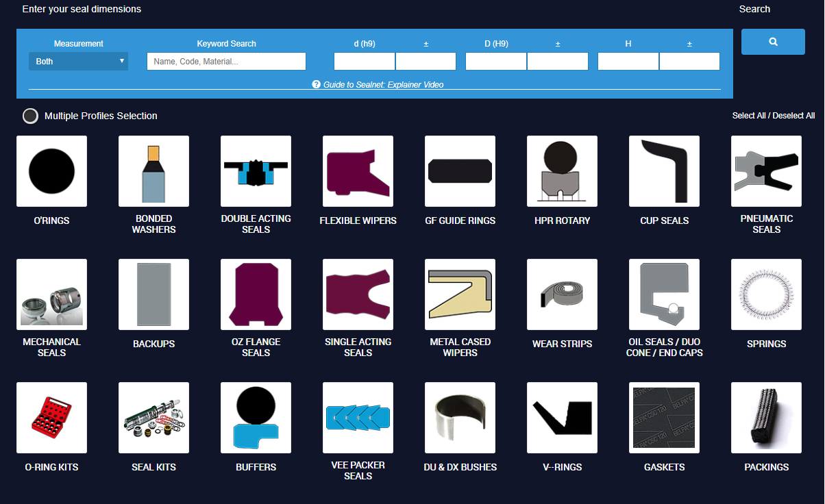
Task: Choose the Springs profile icon
Action: coord(766,294)
